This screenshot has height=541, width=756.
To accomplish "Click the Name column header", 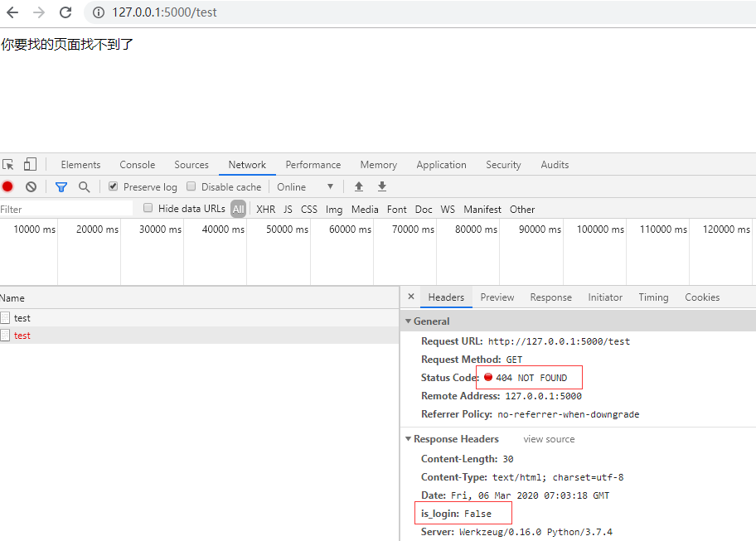I will click(200, 297).
